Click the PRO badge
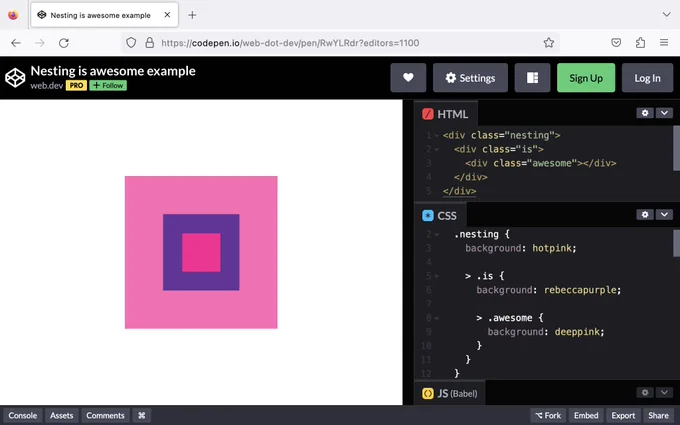 [x=76, y=85]
